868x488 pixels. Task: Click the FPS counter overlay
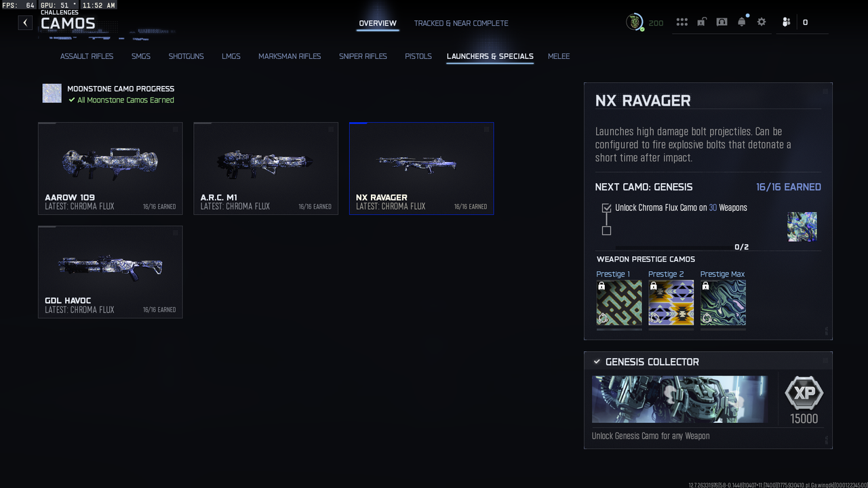(x=18, y=5)
